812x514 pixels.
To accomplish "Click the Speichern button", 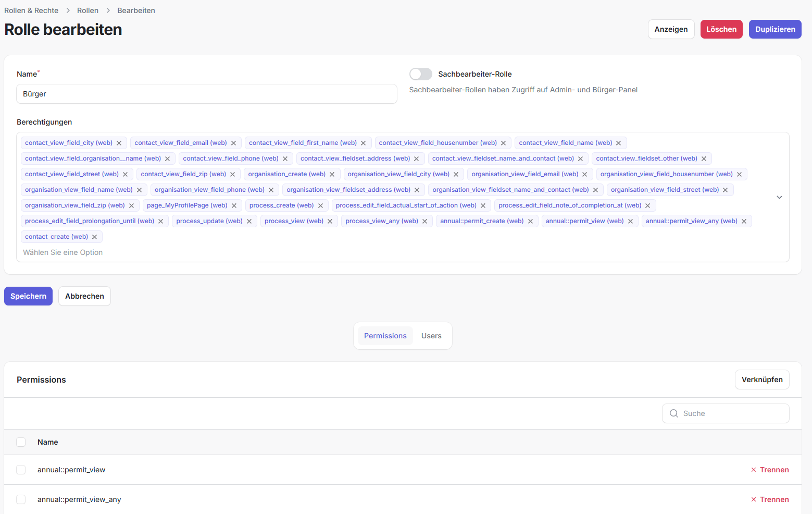I will 28,296.
